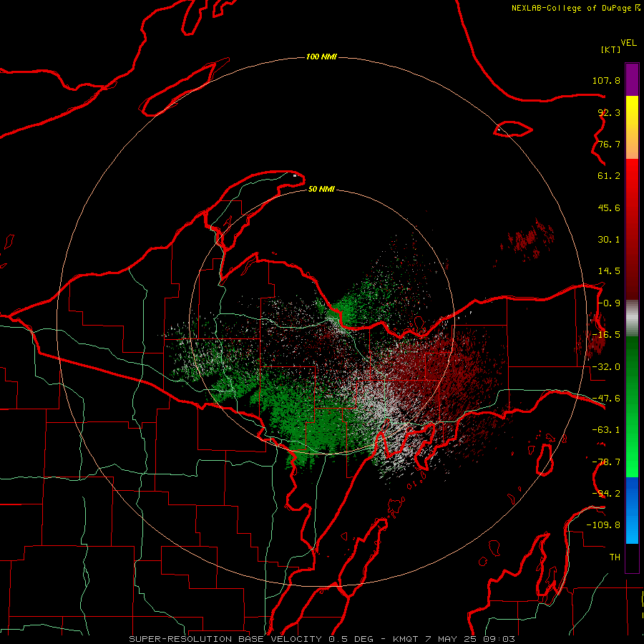Screen dimensions: 644x644
Task: Click the -16.5 velocity scale value
Action: [x=606, y=335]
